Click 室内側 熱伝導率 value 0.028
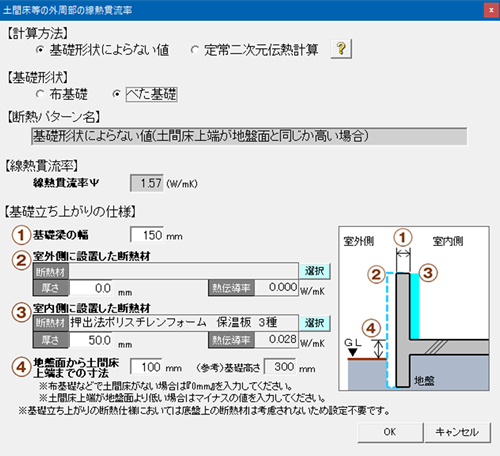The height and width of the screenshot is (456, 500). (276, 340)
